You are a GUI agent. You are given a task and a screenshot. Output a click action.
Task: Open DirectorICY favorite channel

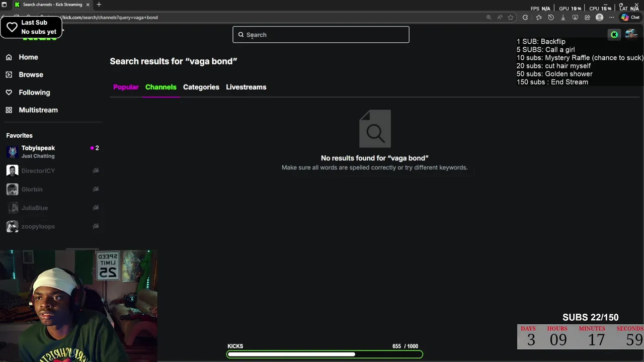click(52, 171)
